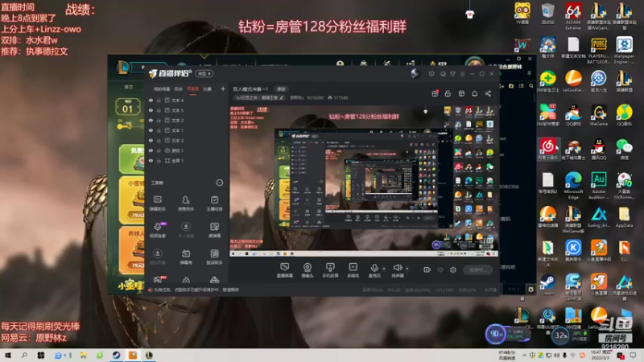Edit stream category with pencil icon
Screen dimensions: 644x362
coord(281,97)
